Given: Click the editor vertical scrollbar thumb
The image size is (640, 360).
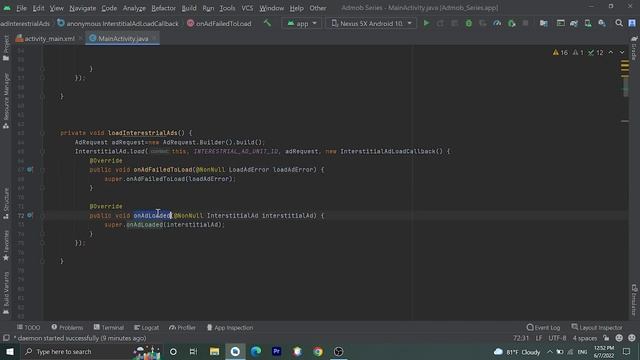Looking at the screenshot, I should click(x=625, y=87).
